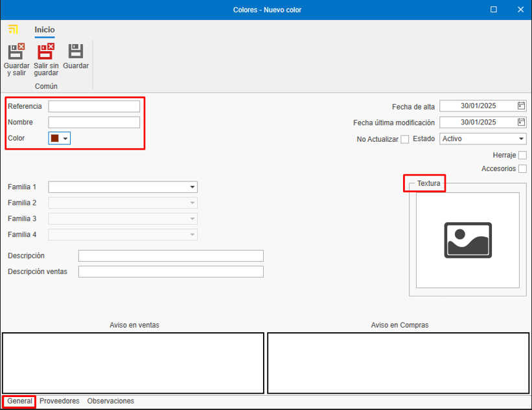The height and width of the screenshot is (410, 532).
Task: Focus the Referencia input field
Action: 94,106
